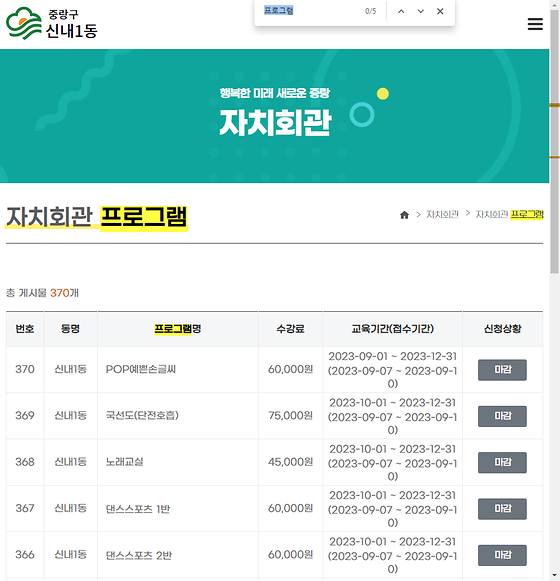Click the 수강료 column header
560x581 pixels.
click(291, 329)
